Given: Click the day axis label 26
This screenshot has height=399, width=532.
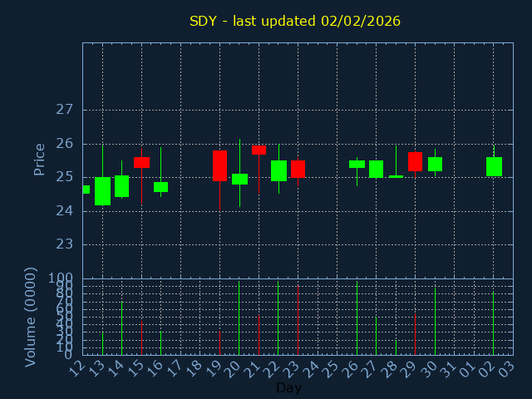Looking at the screenshot, I should (x=351, y=369).
